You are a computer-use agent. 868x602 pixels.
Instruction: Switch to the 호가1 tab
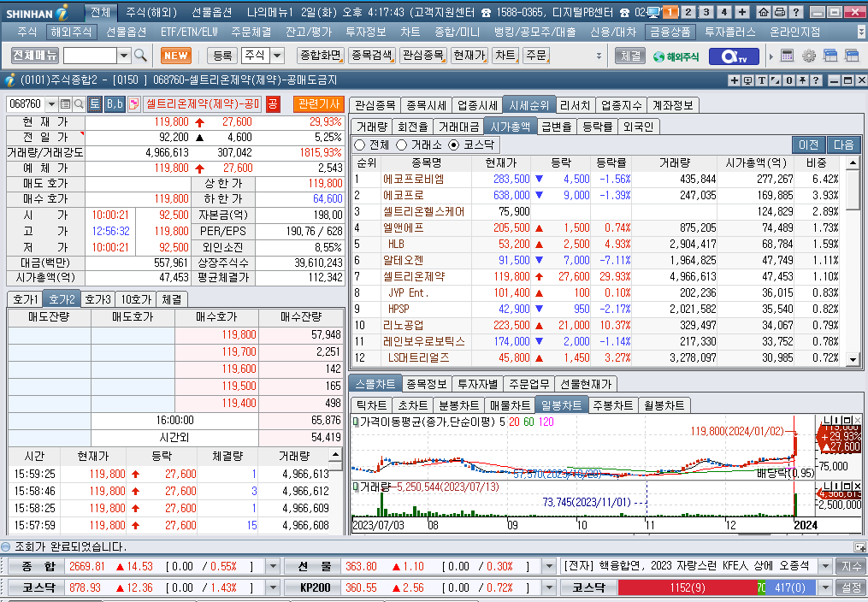coord(26,299)
